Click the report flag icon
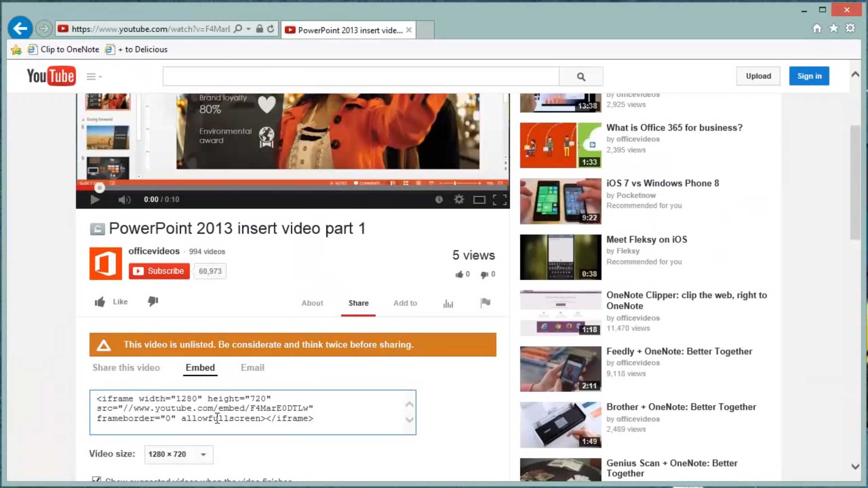Viewport: 868px width, 488px height. tap(486, 303)
